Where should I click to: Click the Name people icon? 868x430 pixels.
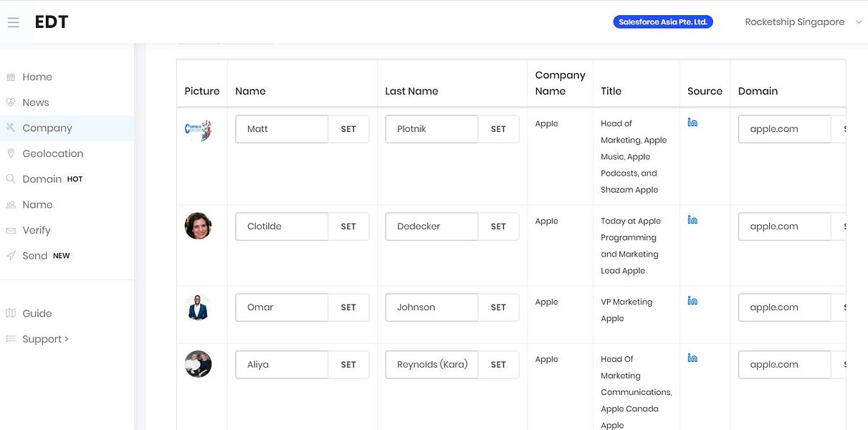pyautogui.click(x=11, y=205)
